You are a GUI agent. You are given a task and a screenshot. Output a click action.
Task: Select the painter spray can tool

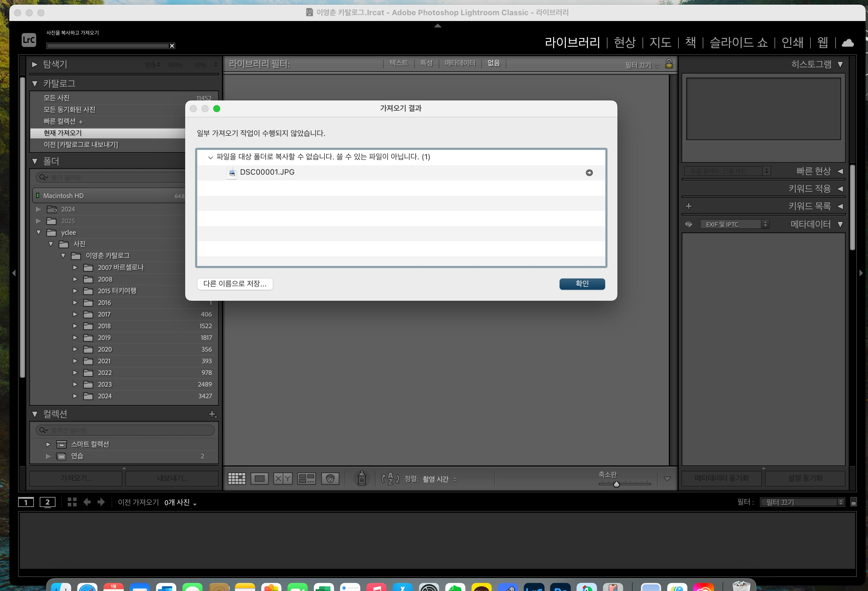click(x=362, y=478)
